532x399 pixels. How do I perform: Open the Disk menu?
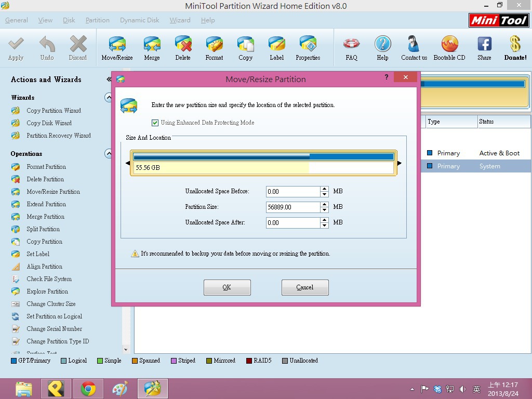coord(69,20)
